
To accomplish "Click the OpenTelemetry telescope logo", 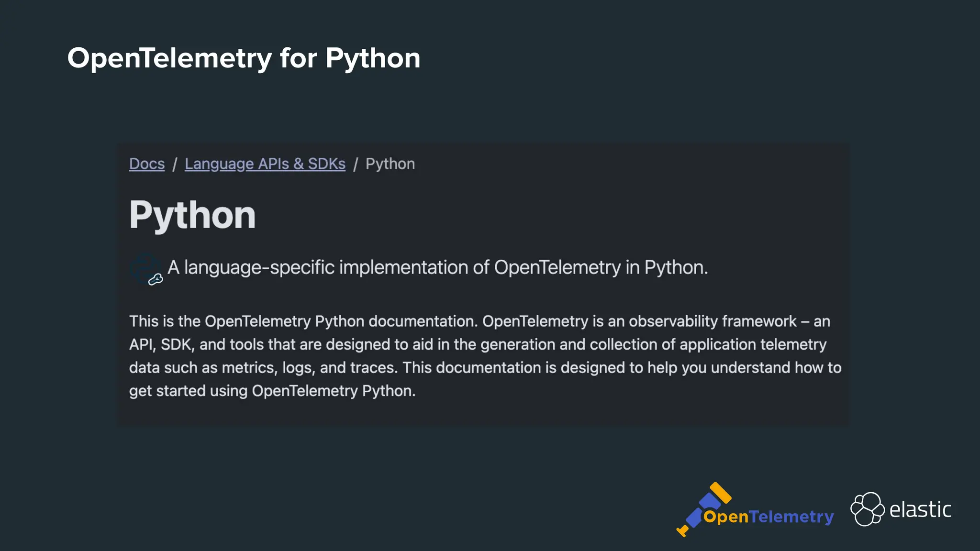I will point(703,509).
